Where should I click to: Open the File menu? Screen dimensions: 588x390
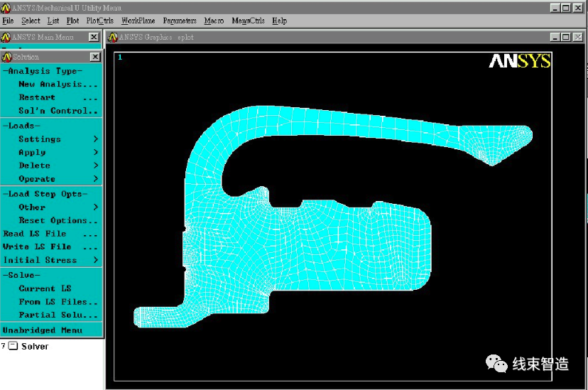coord(8,21)
